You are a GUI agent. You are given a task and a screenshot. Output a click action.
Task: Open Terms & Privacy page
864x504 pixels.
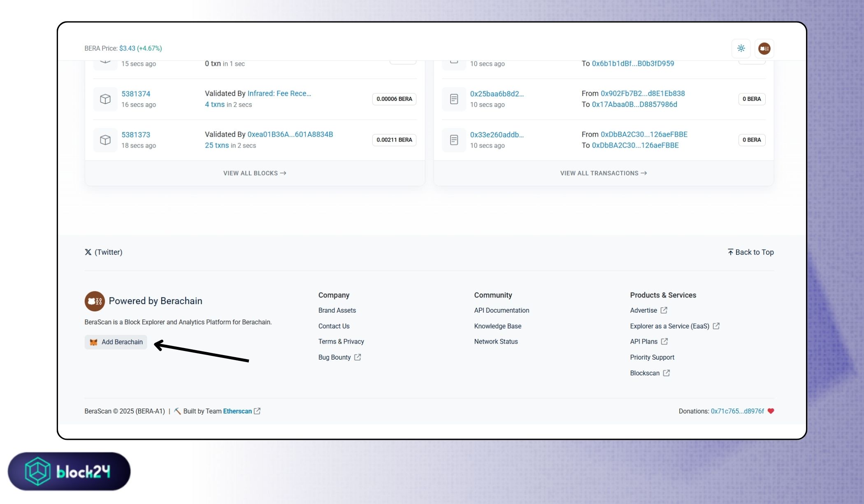[341, 341]
